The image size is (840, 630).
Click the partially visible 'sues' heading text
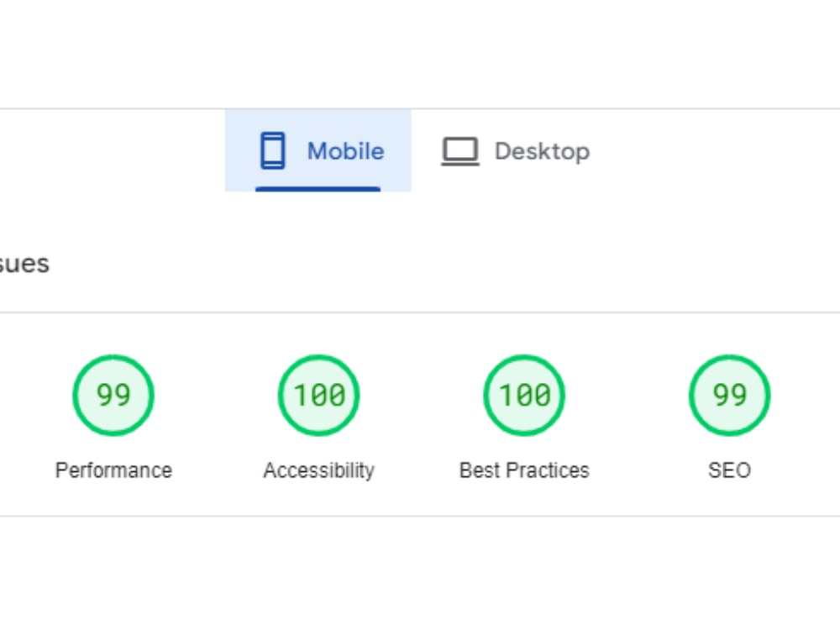tap(24, 264)
